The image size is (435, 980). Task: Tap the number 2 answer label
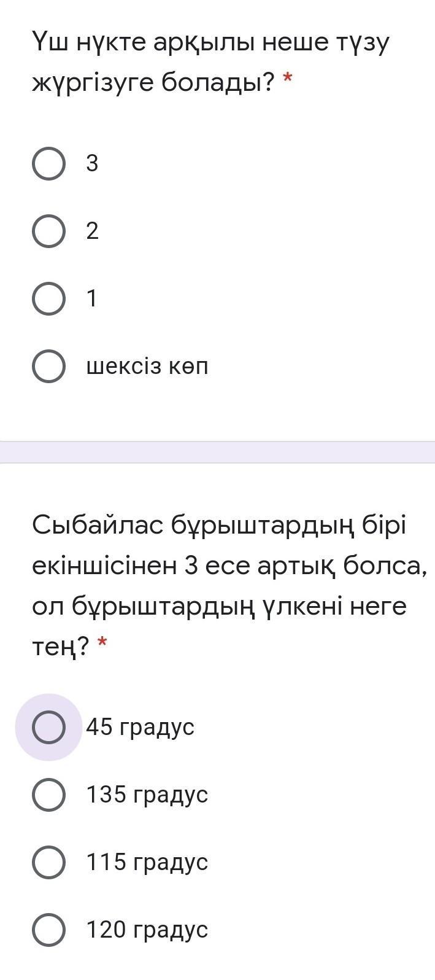pos(92,231)
